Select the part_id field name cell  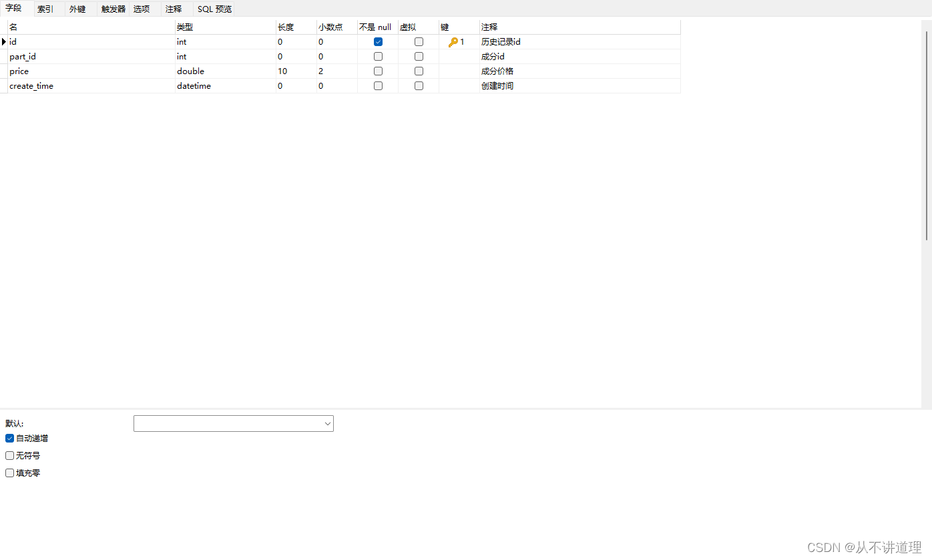click(91, 56)
